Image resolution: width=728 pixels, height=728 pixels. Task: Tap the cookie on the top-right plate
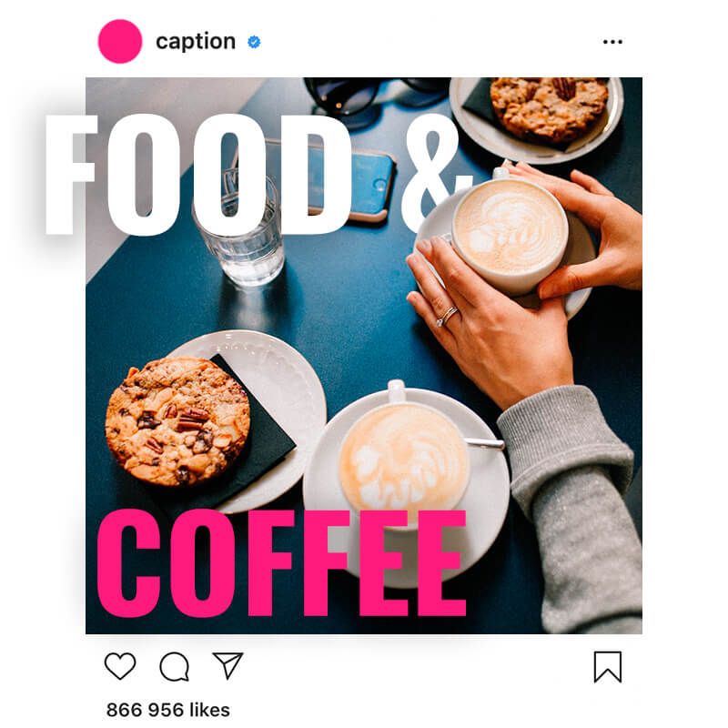point(550,108)
